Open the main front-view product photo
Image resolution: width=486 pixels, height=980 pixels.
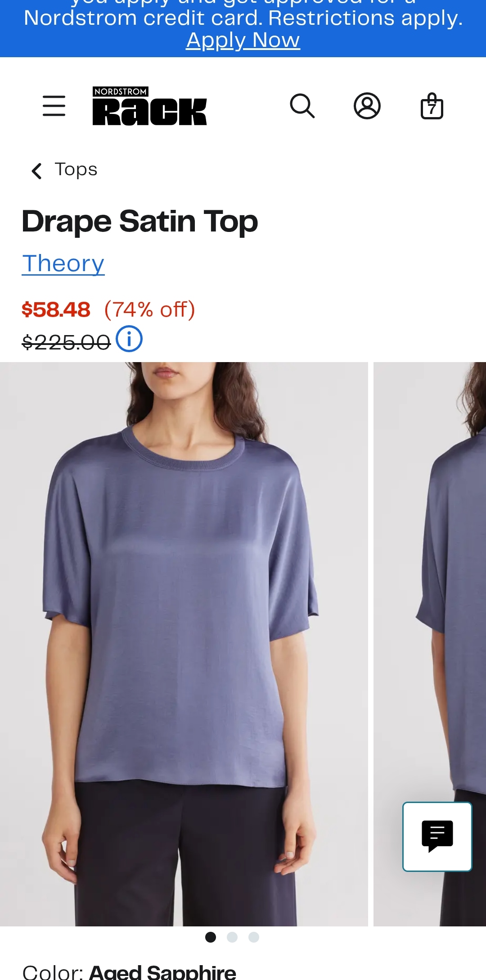(x=184, y=644)
